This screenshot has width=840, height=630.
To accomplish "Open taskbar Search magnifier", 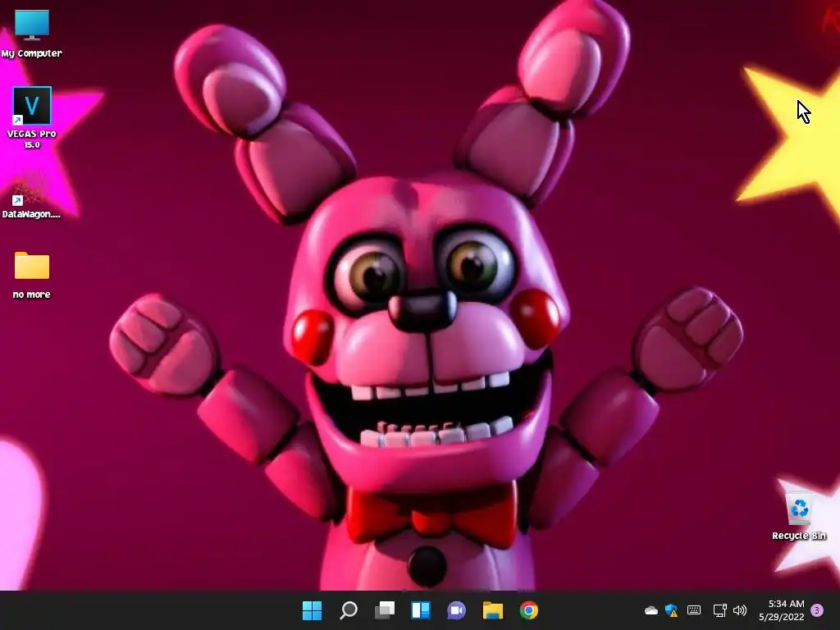I will (x=348, y=610).
